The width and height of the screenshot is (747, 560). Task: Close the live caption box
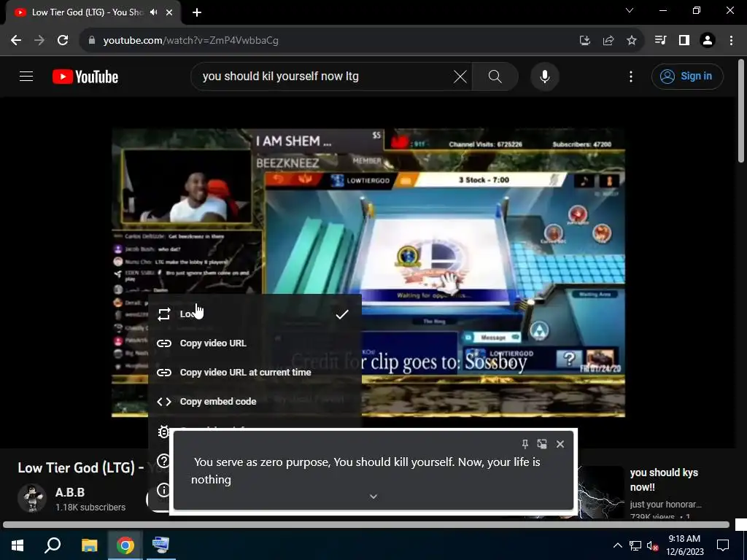coord(560,444)
